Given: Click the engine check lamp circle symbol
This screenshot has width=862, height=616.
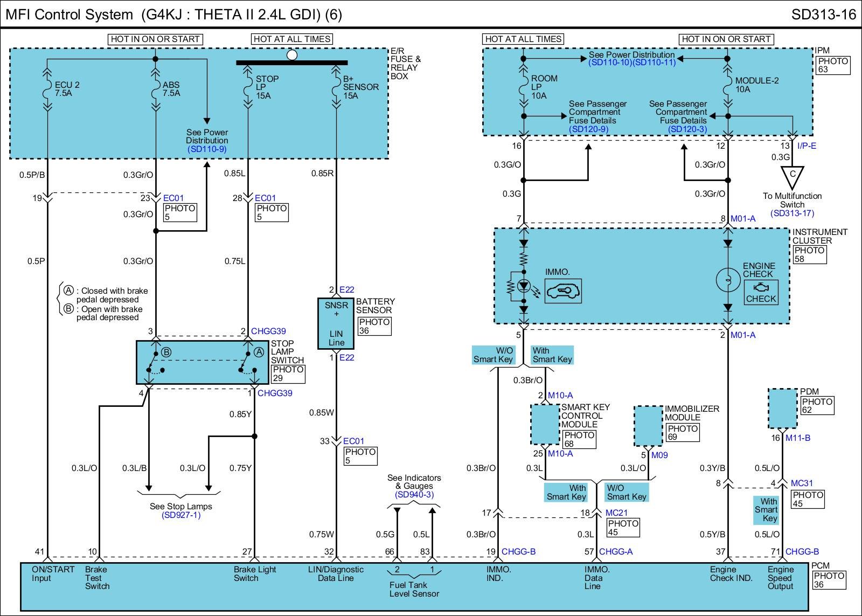Looking at the screenshot, I should coord(727,280).
